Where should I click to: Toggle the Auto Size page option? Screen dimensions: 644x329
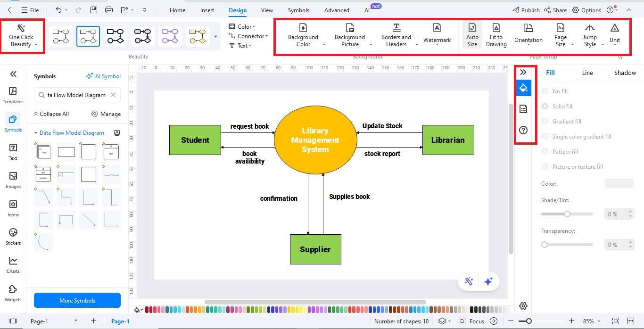pos(472,36)
